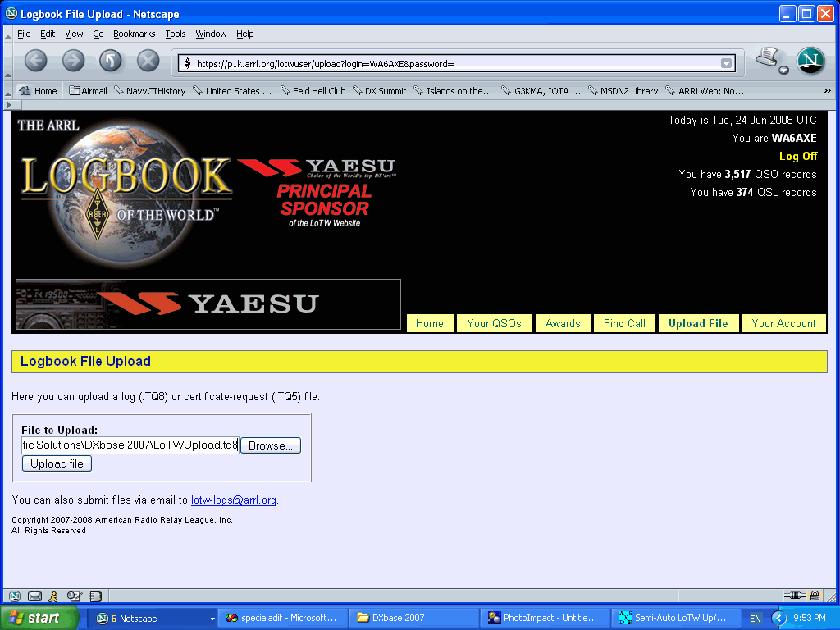840x630 pixels.
Task: Click the EN language indicator
Action: [755, 619]
